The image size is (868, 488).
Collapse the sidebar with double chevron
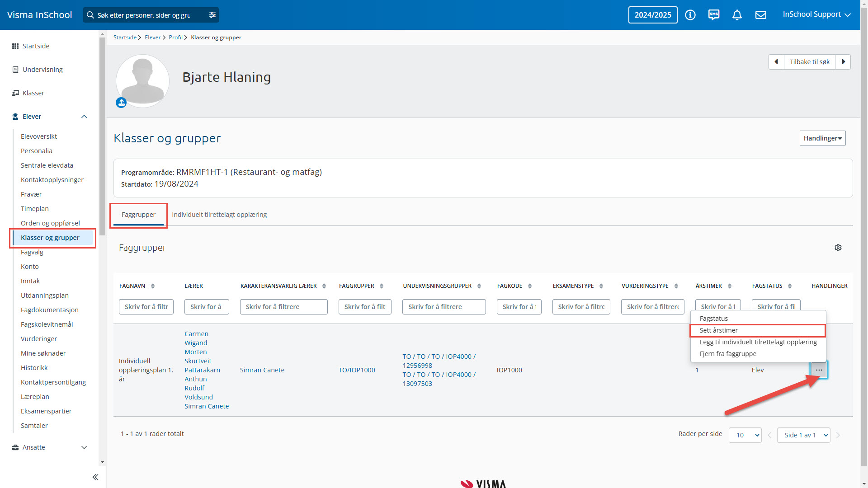pos(95,477)
